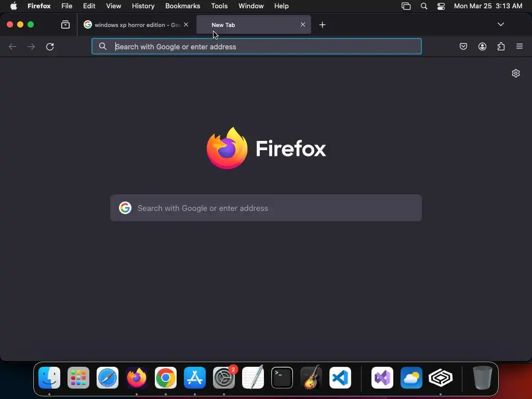Open Firefox View from the tab bar
This screenshot has width=532, height=399.
tap(65, 24)
